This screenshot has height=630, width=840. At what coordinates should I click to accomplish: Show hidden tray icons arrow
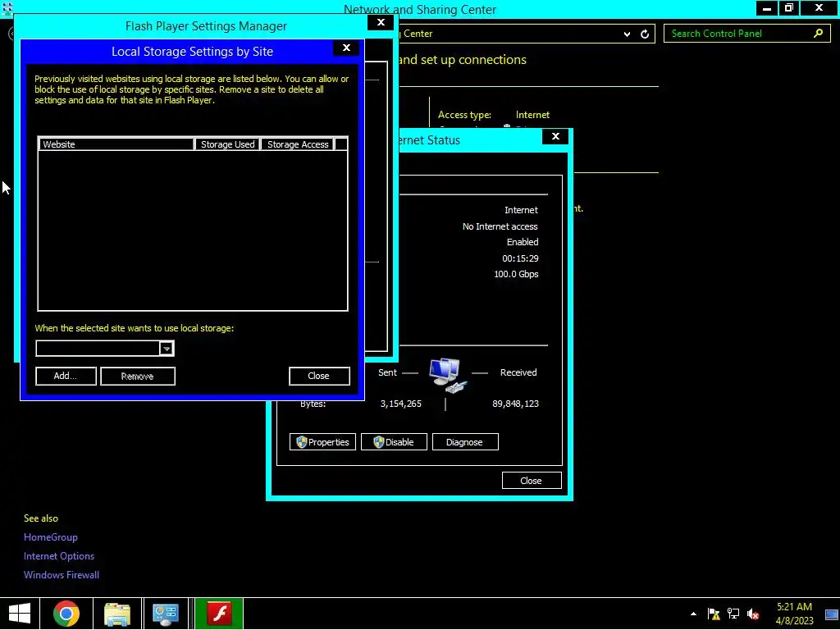click(x=693, y=614)
